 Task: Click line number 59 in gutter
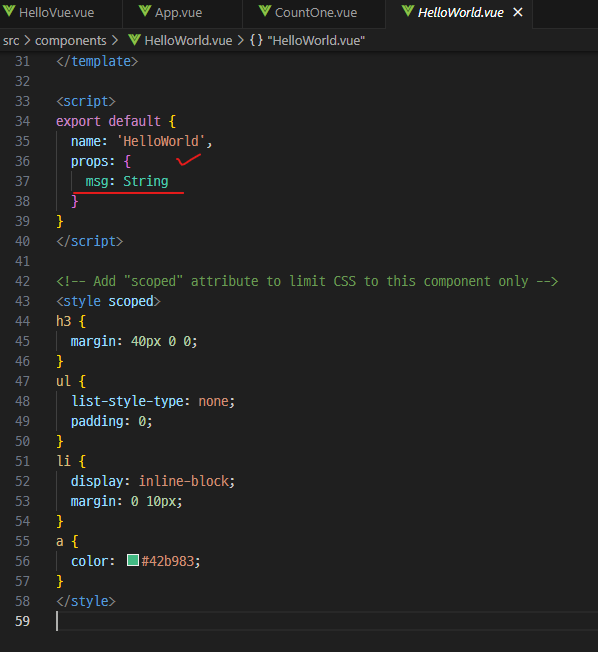[x=22, y=621]
